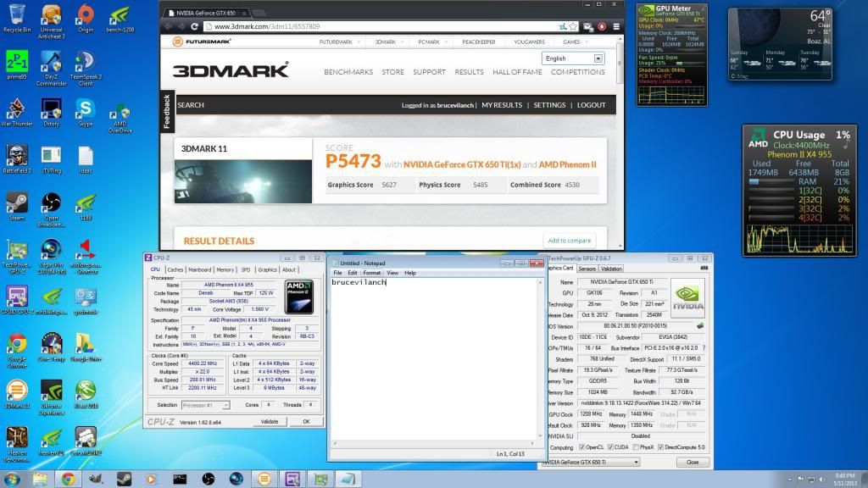Click the CPU-Z Validate button

coord(270,422)
